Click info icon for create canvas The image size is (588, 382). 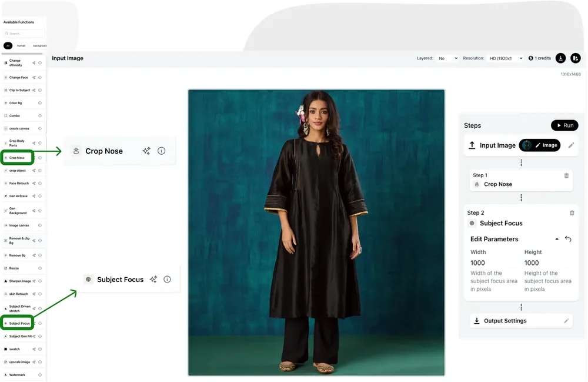point(40,129)
